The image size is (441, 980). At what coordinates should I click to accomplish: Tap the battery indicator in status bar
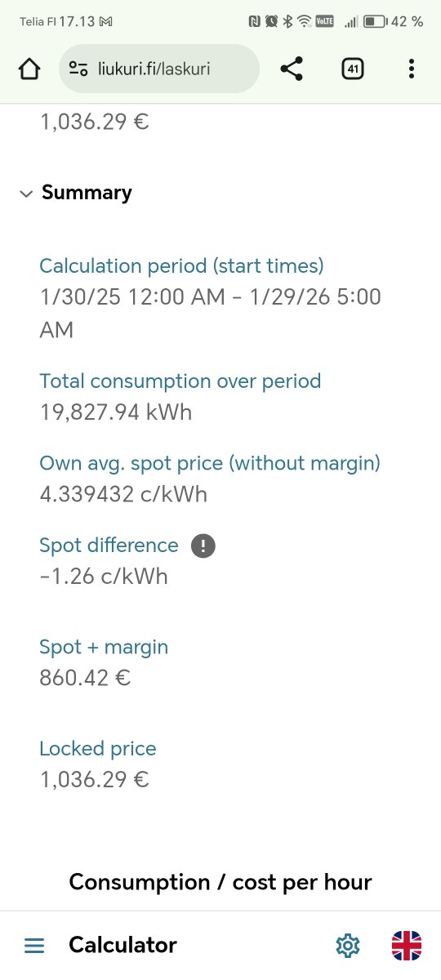[x=375, y=22]
